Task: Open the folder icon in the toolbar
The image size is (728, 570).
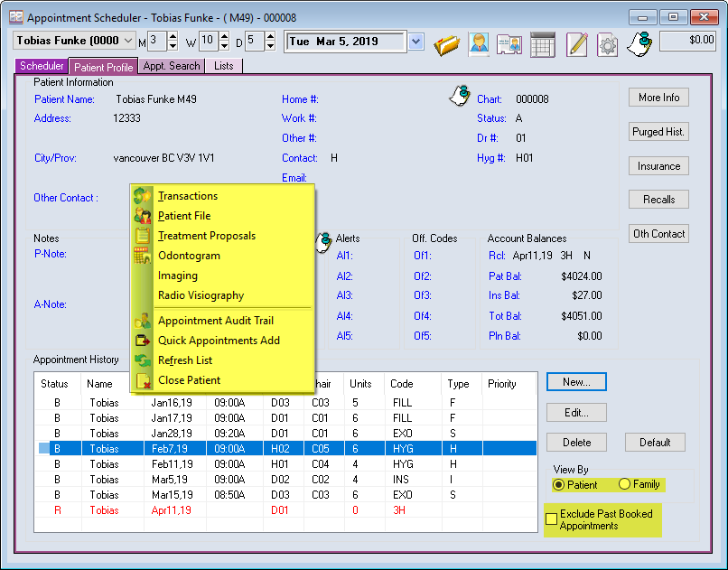Action: [x=446, y=42]
